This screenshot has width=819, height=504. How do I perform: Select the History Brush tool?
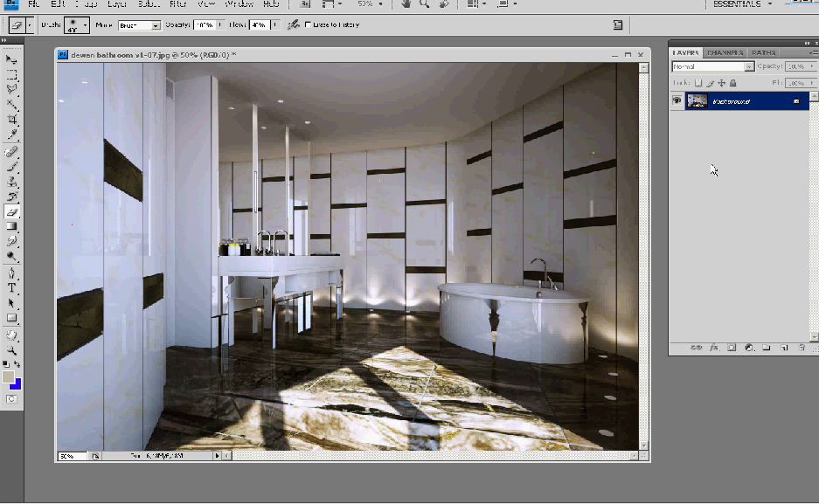(11, 197)
